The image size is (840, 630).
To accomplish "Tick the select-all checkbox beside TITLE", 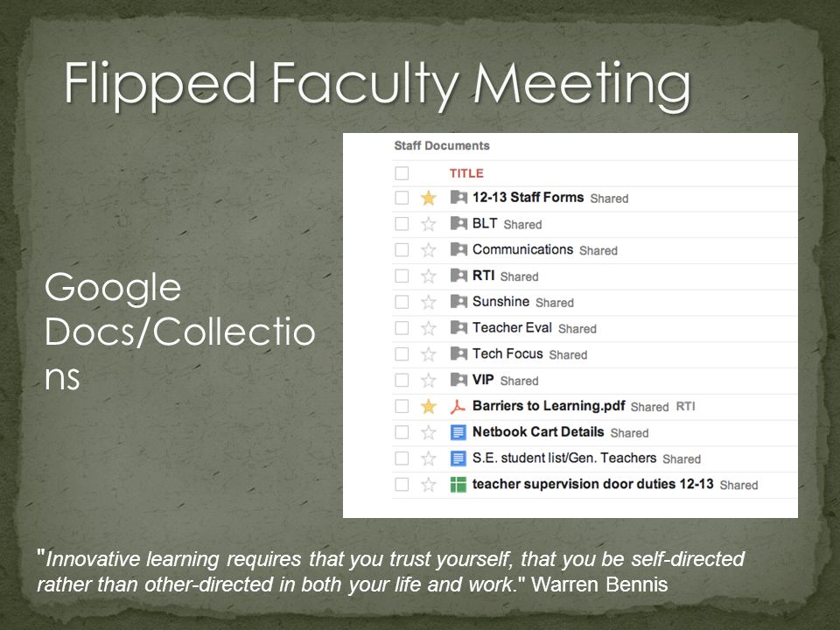I will coord(402,173).
